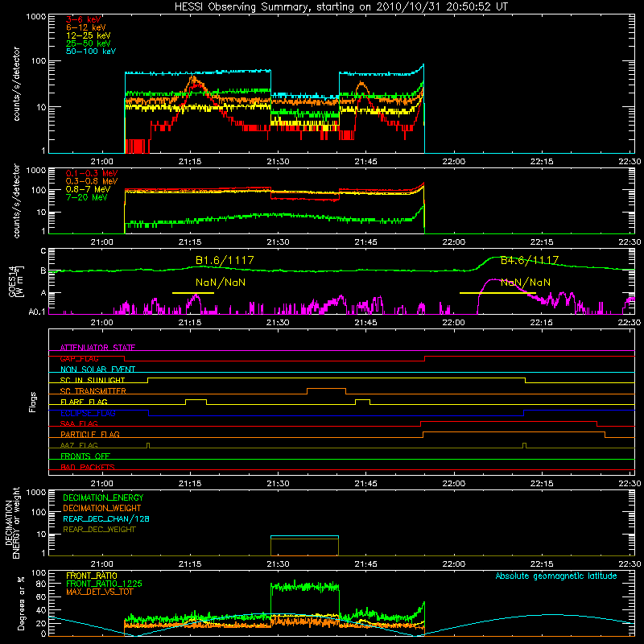Click the ECLIPSE_FLAG label

pos(88,413)
